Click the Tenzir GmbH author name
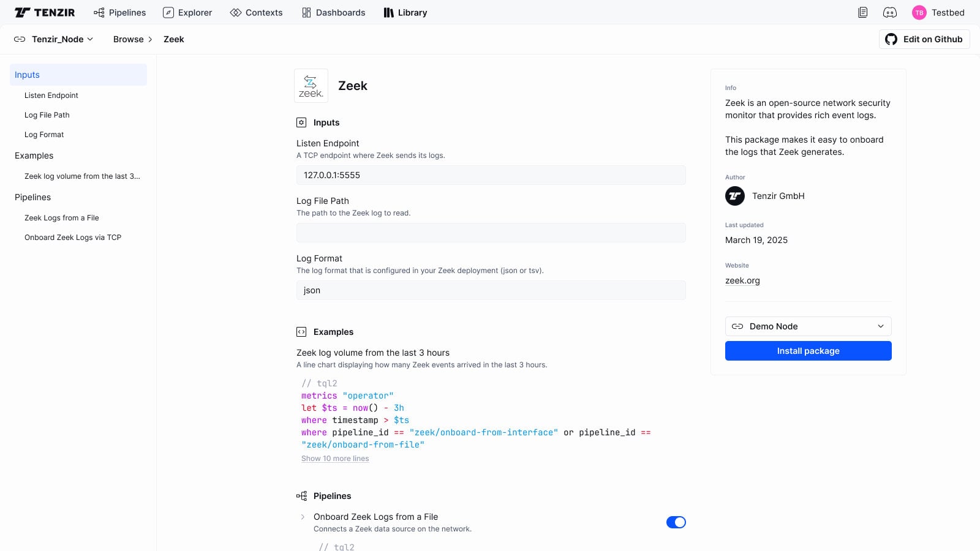The width and height of the screenshot is (980, 551). click(x=778, y=196)
